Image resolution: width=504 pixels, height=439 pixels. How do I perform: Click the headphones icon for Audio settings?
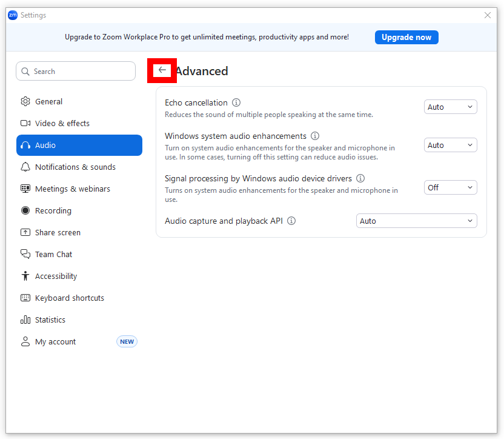25,145
